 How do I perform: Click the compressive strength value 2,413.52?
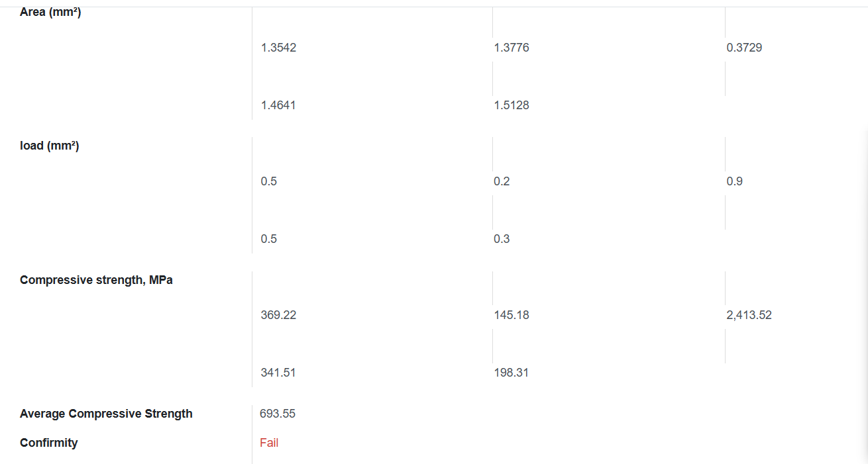pyautogui.click(x=749, y=315)
